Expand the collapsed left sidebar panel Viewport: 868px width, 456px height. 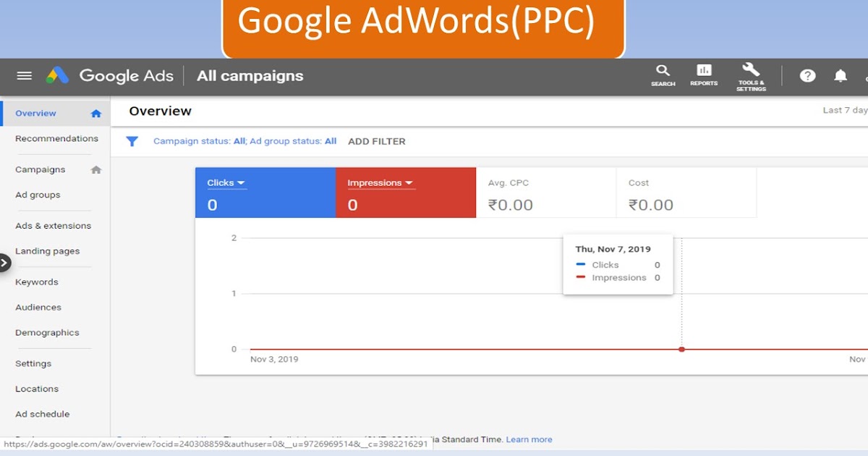4,263
